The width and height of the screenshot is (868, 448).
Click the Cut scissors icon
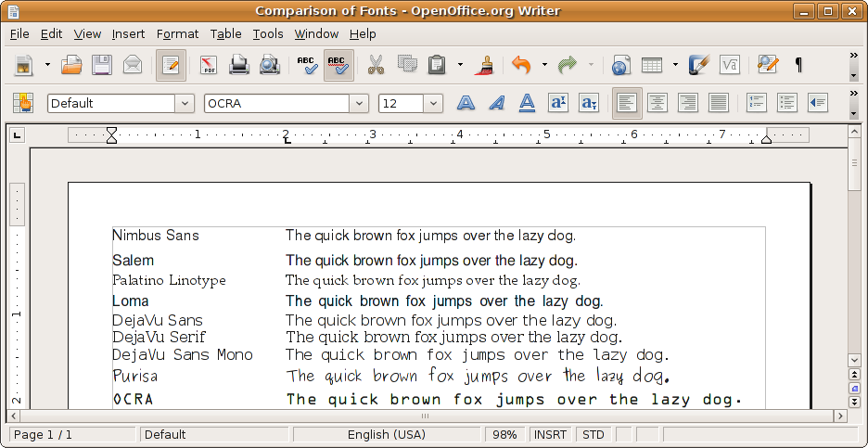coord(376,66)
